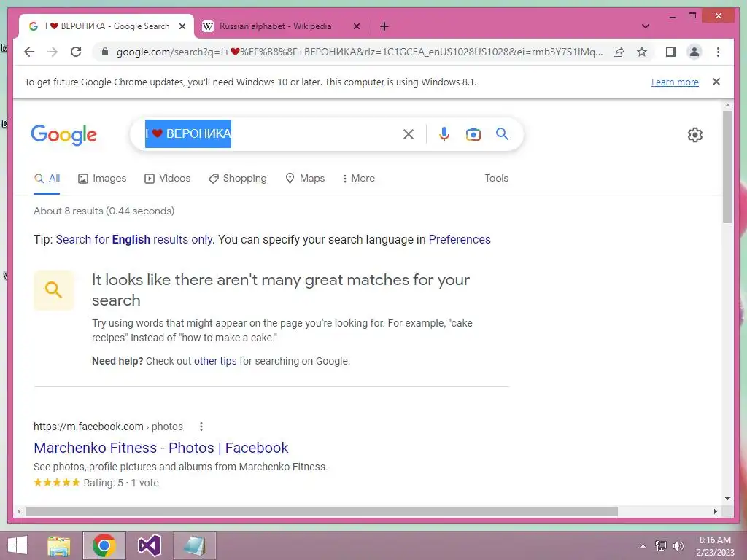747x560 pixels.
Task: Open the notepad app in taskbar
Action: tap(194, 545)
